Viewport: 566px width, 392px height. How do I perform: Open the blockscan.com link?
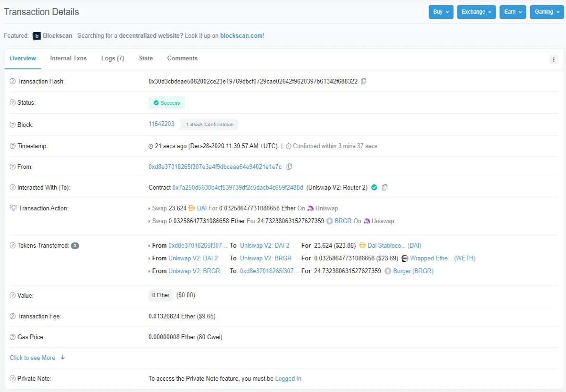[242, 36]
